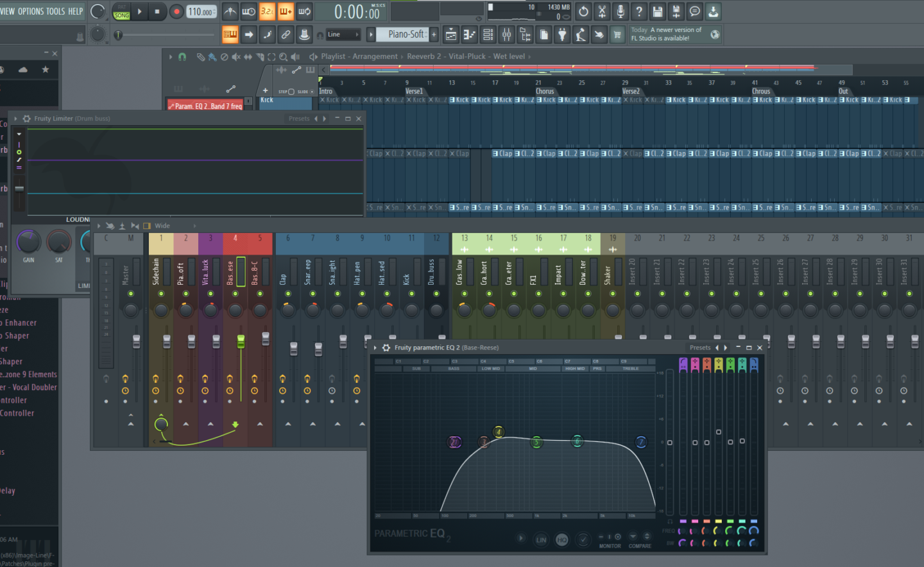The image size is (924, 567).
Task: Click the plus button next to Piano-Soft
Action: [434, 35]
